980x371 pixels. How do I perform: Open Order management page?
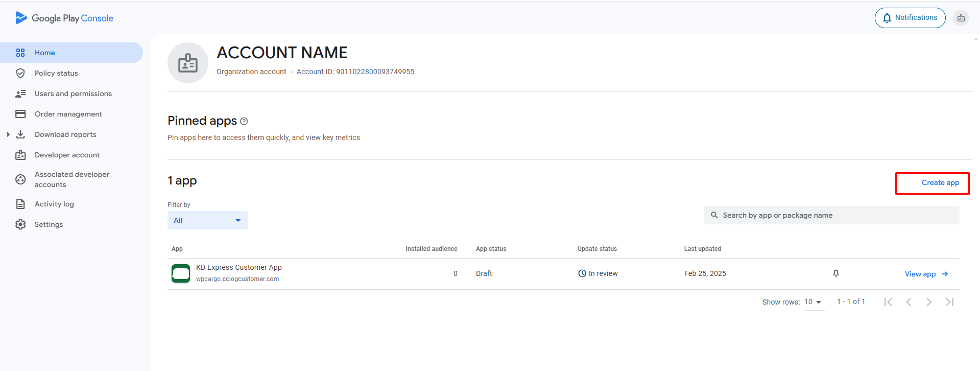(68, 114)
